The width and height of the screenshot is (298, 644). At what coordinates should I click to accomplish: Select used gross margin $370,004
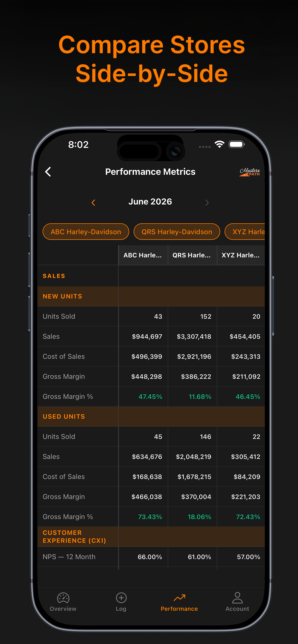pos(196,497)
